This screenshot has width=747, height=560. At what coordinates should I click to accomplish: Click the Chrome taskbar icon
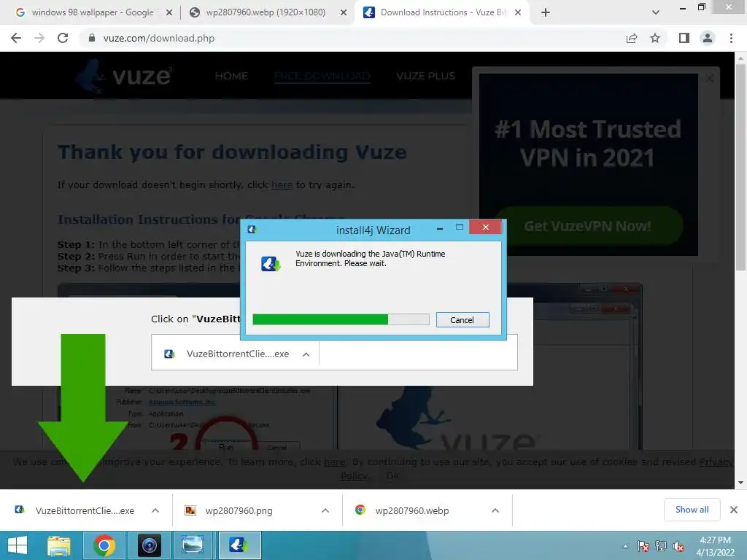pos(104,545)
